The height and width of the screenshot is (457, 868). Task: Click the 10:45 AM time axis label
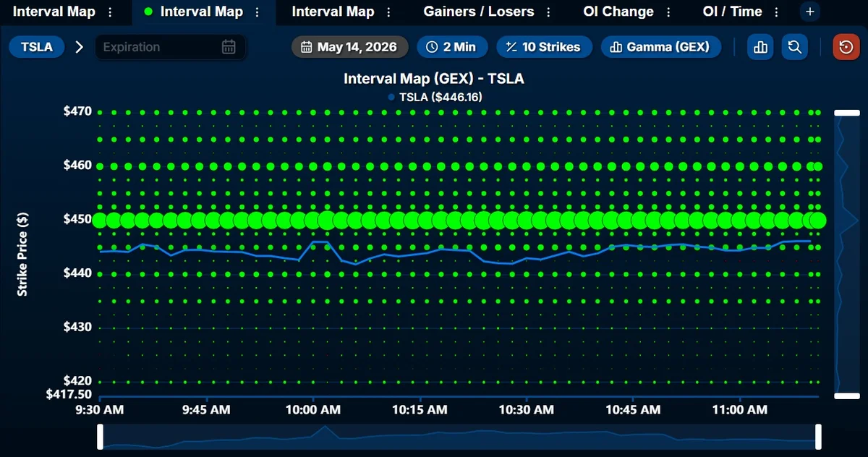(634, 410)
